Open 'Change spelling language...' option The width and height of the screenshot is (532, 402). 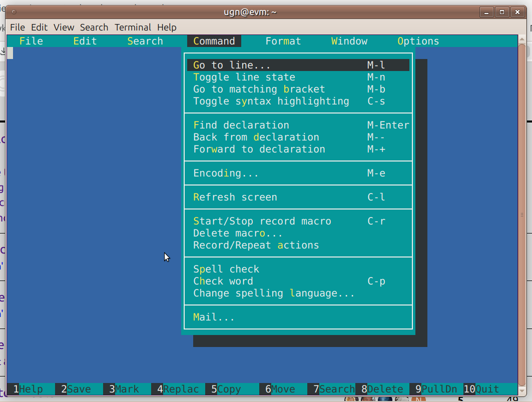(274, 293)
